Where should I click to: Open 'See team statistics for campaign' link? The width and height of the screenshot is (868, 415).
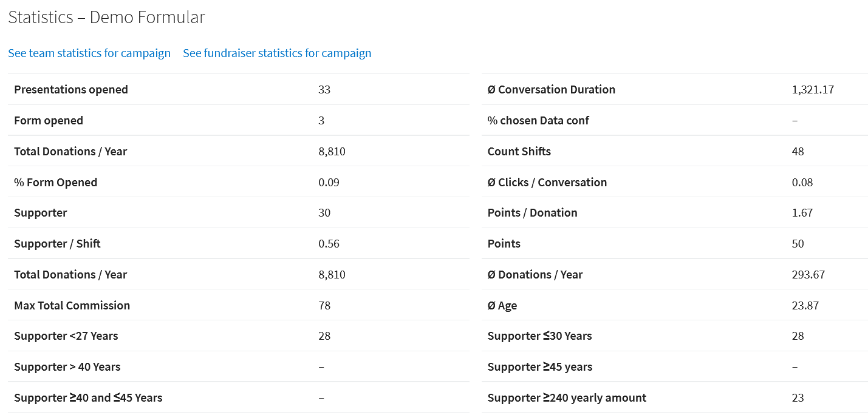point(89,53)
